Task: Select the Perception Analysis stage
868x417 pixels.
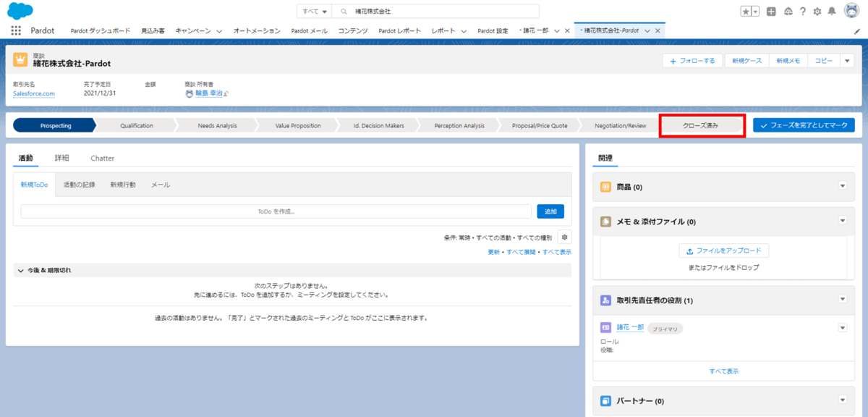Action: [x=459, y=125]
